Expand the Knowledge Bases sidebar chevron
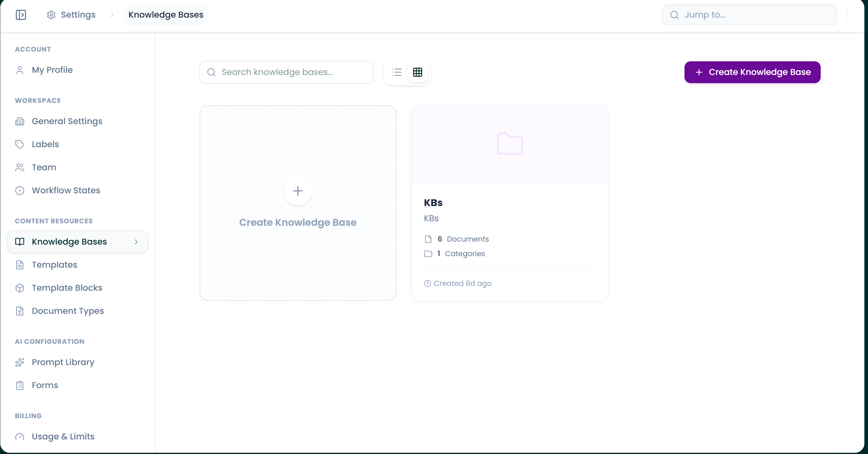 tap(136, 242)
